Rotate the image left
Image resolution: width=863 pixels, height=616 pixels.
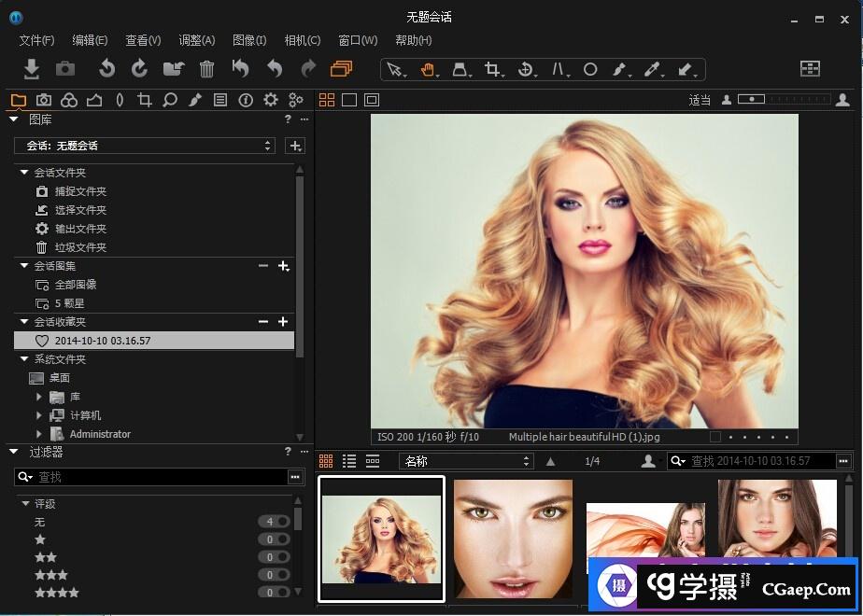tap(106, 68)
